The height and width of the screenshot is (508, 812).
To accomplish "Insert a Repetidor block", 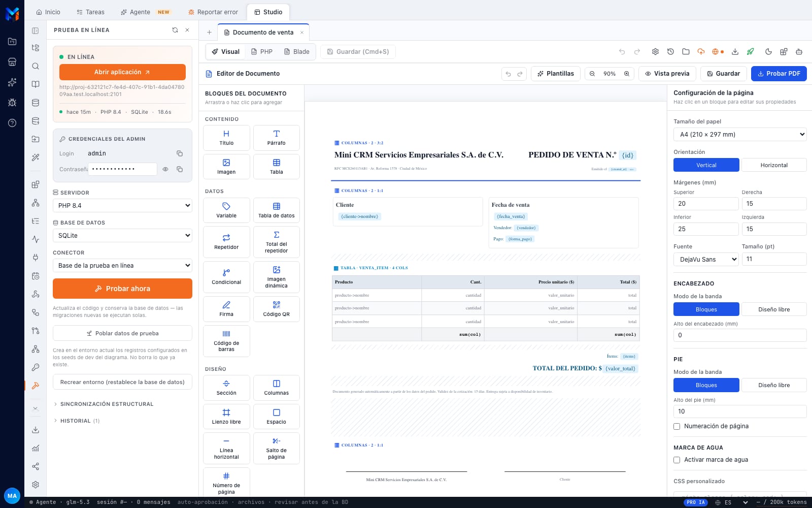I will click(226, 242).
